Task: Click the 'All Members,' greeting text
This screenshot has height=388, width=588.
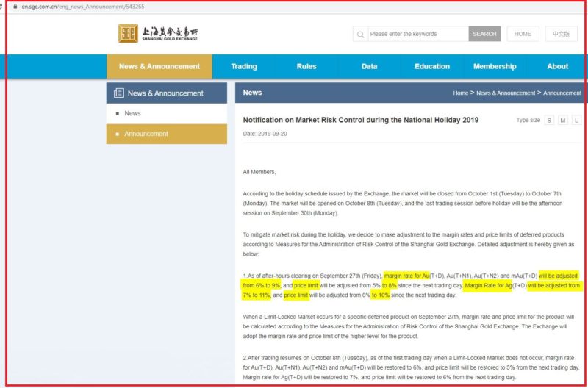Action: click(x=259, y=172)
